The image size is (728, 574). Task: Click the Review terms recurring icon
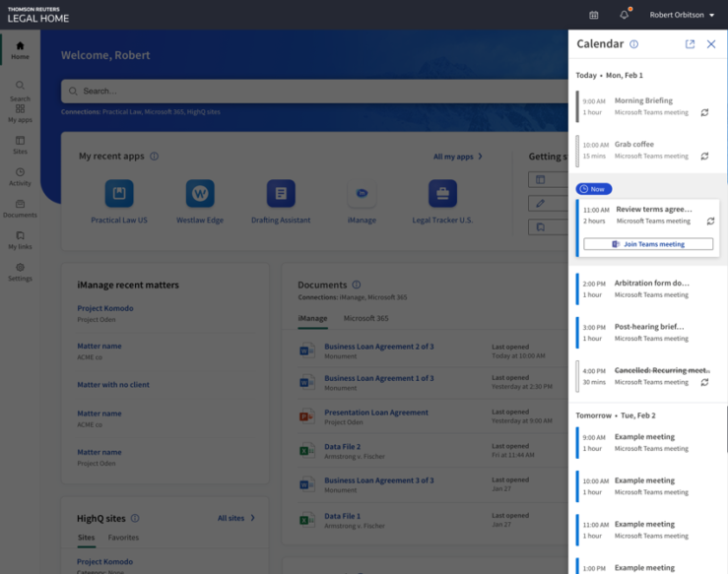click(710, 221)
